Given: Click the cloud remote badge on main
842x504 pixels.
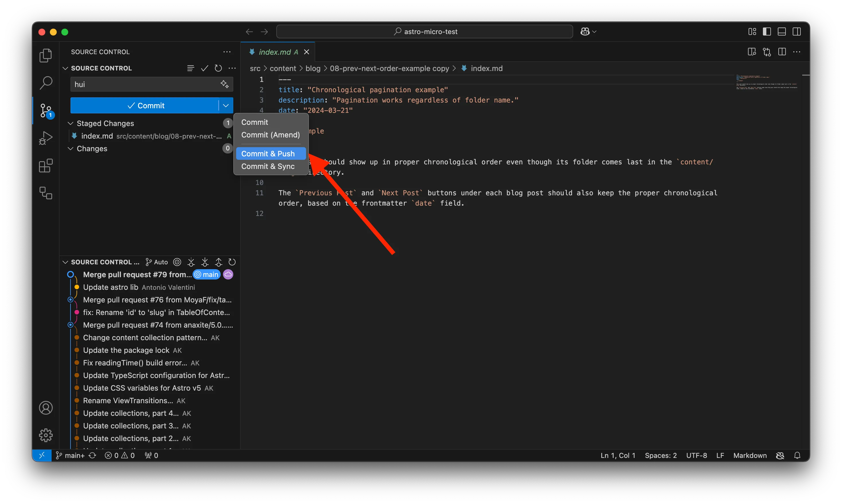Looking at the screenshot, I should 228,274.
